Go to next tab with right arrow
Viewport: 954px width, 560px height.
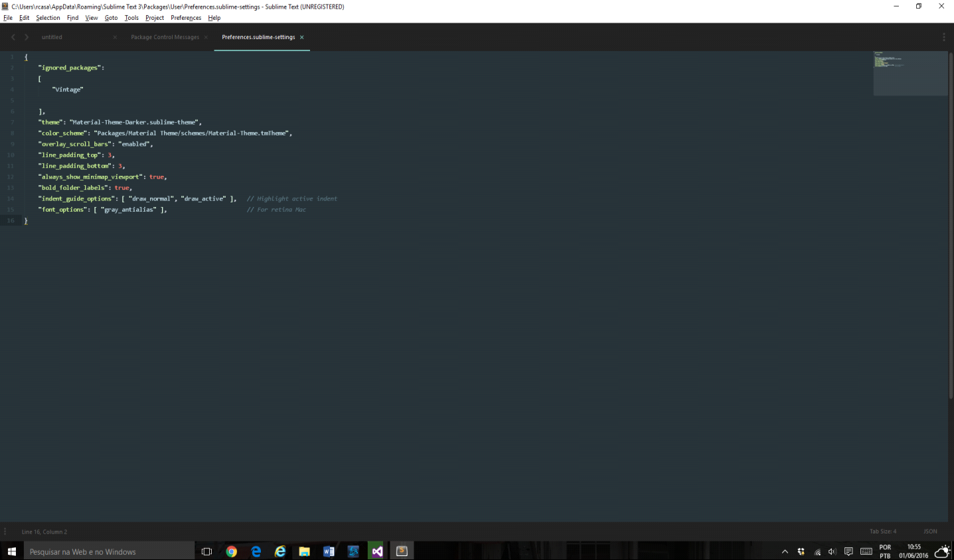click(27, 37)
